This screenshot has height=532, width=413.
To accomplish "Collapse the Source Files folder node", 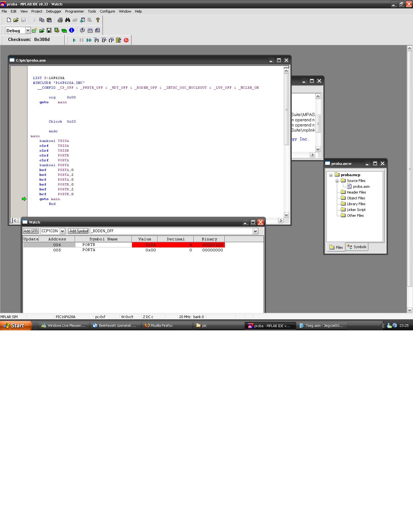I will coord(337,181).
